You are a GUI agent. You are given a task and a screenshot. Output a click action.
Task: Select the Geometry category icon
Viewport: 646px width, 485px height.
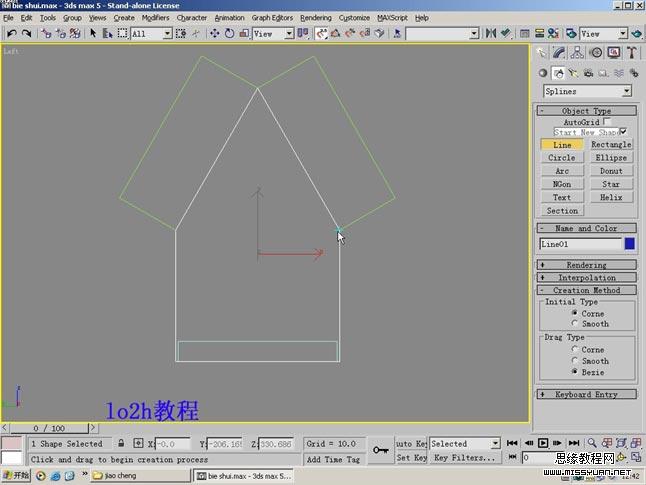(x=543, y=73)
